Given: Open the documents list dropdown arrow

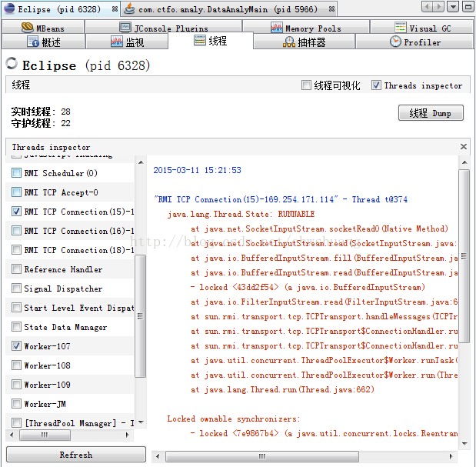Looking at the screenshot, I should click(x=453, y=6).
